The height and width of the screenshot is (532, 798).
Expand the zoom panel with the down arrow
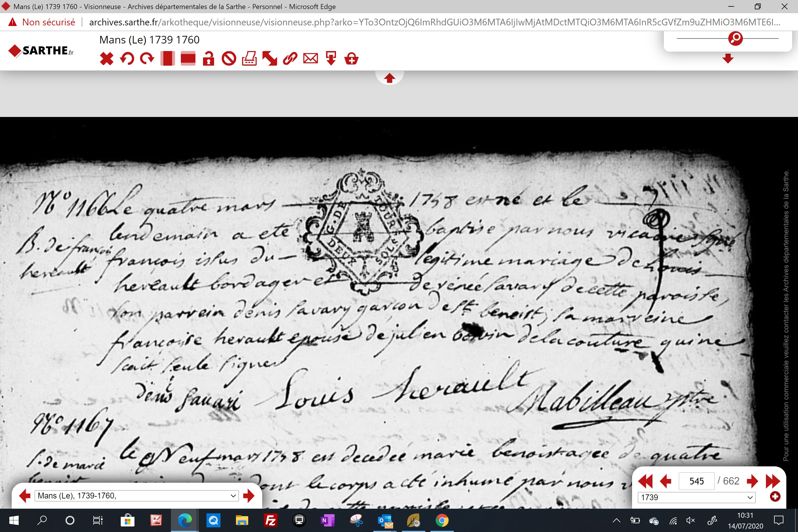coord(728,58)
